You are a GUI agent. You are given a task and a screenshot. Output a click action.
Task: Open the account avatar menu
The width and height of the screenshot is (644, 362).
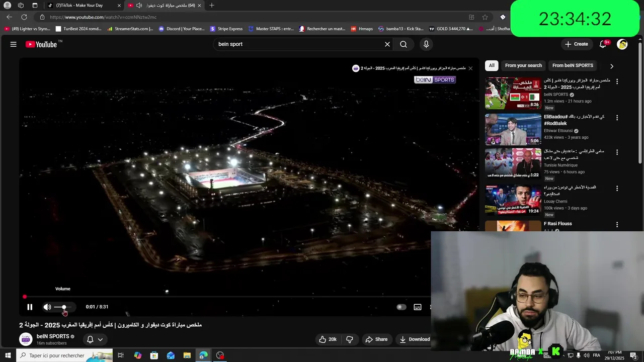(622, 44)
